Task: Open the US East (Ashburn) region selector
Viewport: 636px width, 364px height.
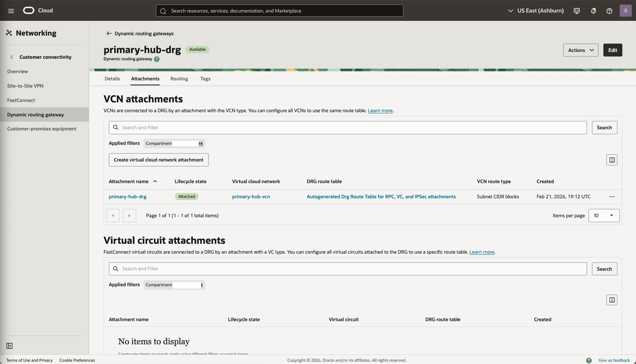Action: click(x=535, y=11)
